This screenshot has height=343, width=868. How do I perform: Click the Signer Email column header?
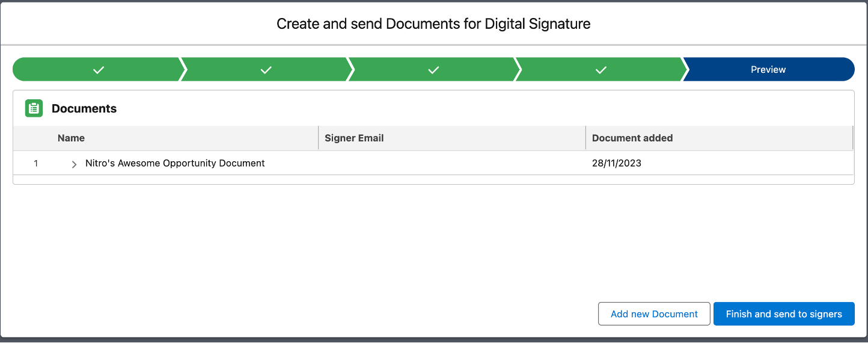pyautogui.click(x=354, y=138)
